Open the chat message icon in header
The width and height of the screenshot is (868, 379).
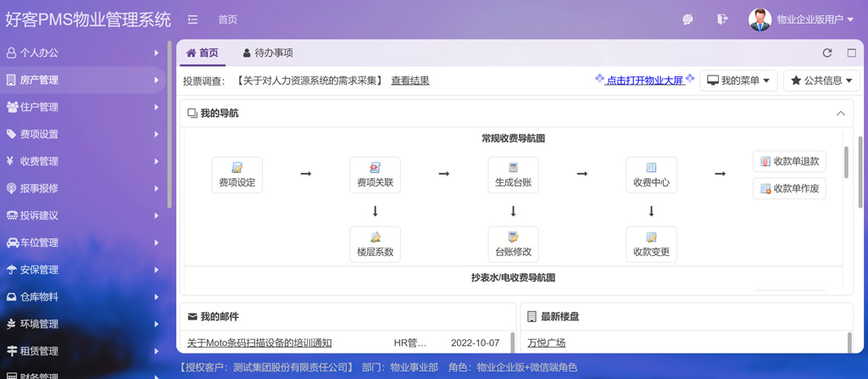688,20
